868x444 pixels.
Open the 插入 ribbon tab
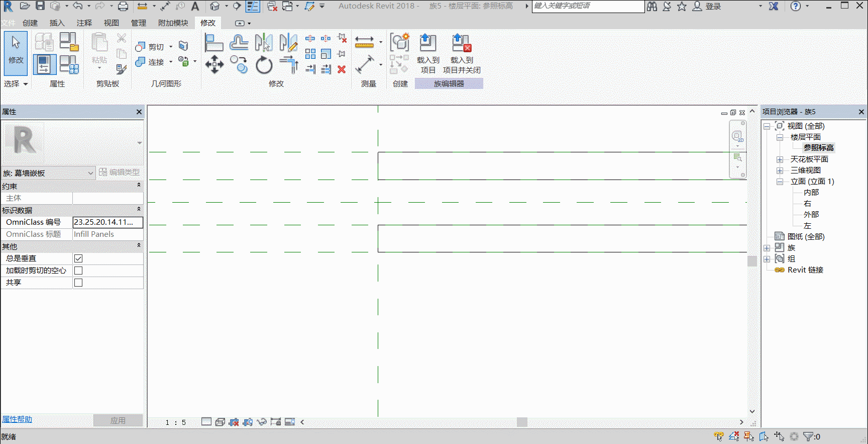pos(57,23)
